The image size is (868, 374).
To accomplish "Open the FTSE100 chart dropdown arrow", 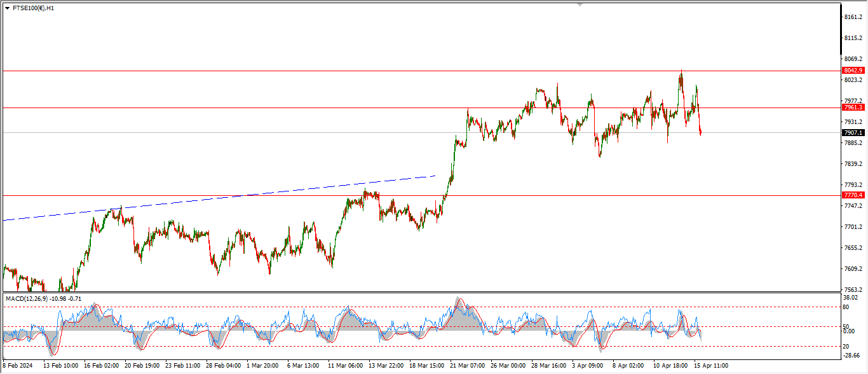I will pyautogui.click(x=7, y=8).
